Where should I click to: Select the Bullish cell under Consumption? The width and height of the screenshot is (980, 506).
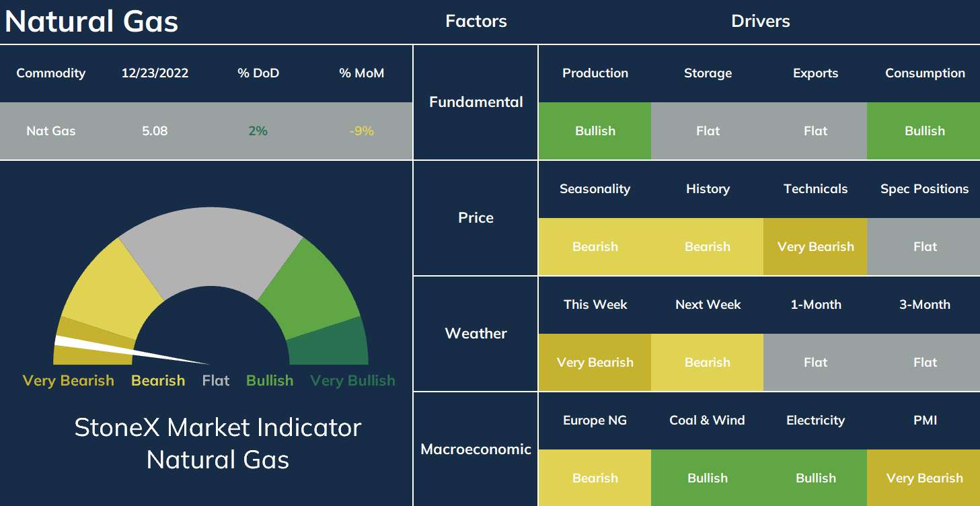924,131
